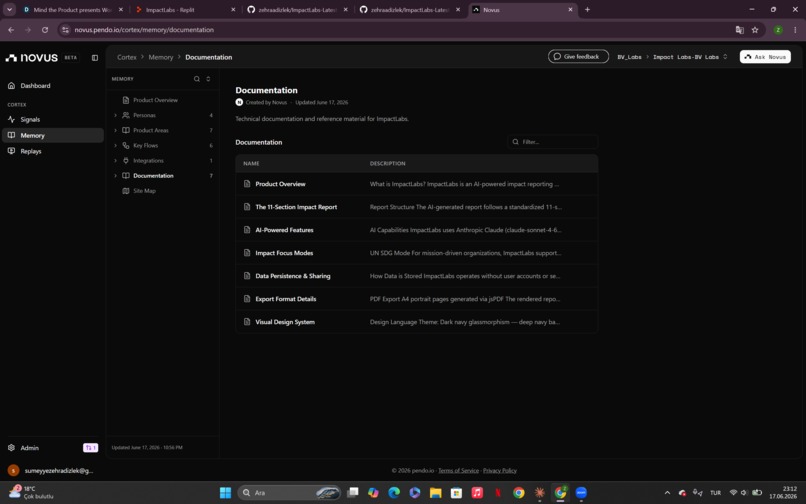Click the Ask Novus button
The height and width of the screenshot is (504, 806).
coord(765,57)
